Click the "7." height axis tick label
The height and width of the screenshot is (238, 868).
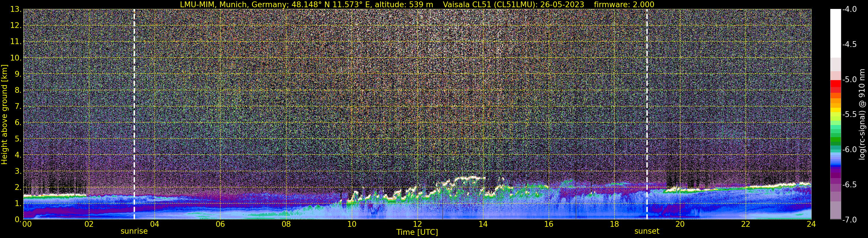18,106
